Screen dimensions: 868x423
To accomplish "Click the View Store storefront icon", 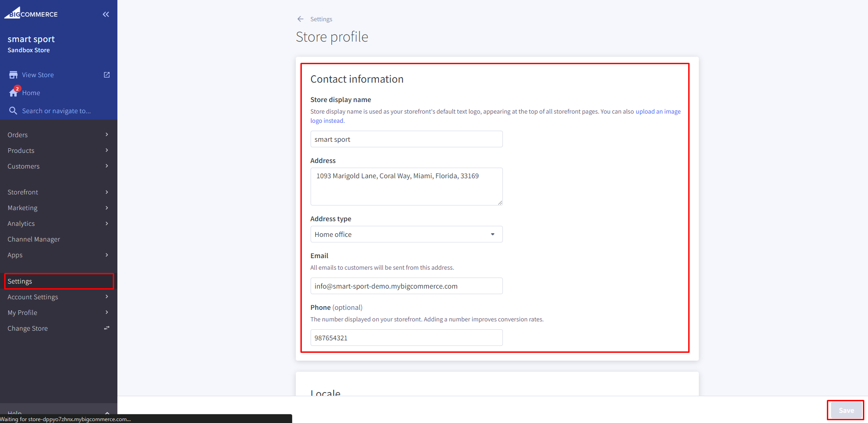I will [x=13, y=75].
